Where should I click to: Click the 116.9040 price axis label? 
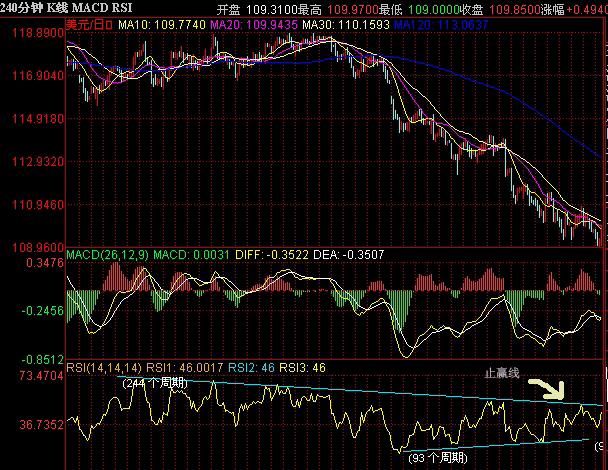[38, 75]
